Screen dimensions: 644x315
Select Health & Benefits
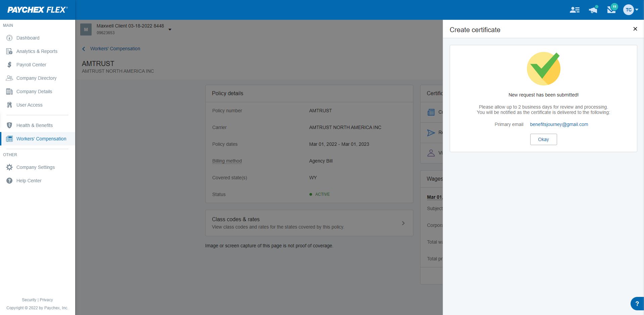[x=35, y=125]
